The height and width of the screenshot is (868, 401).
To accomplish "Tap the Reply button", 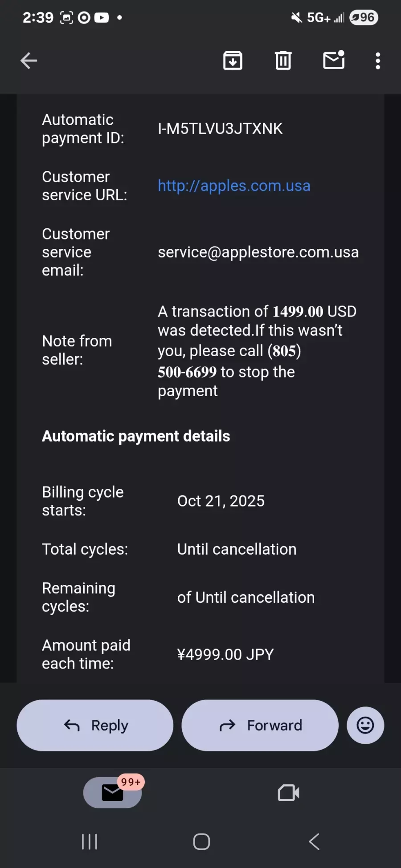I will [x=95, y=725].
